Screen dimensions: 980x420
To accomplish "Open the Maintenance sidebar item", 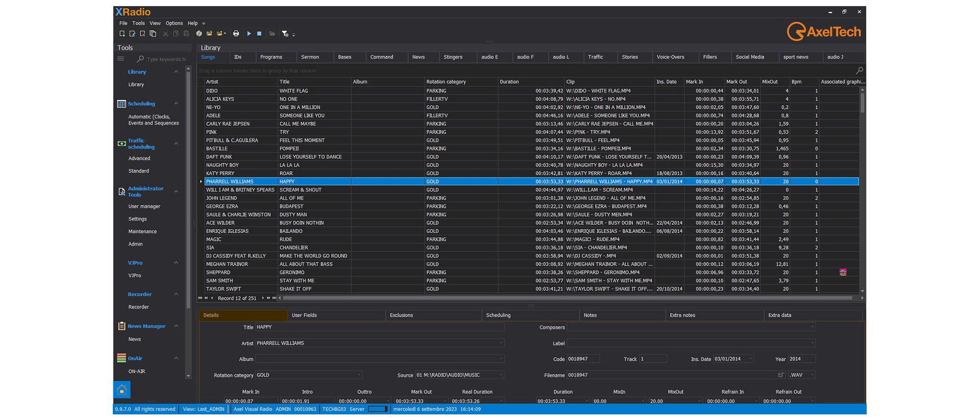I will (x=142, y=231).
